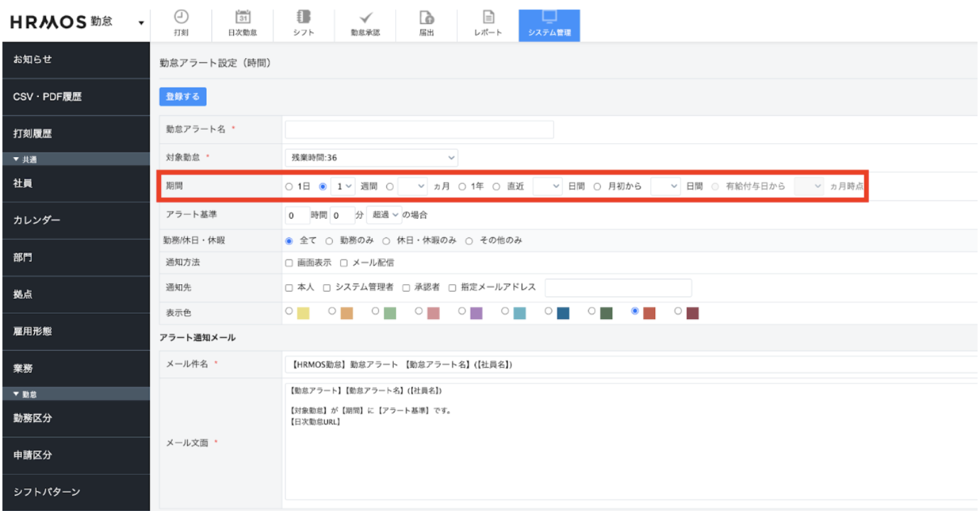The image size is (980, 511).
Task: Check the 画面表示 notification checkbox
Action: (289, 264)
